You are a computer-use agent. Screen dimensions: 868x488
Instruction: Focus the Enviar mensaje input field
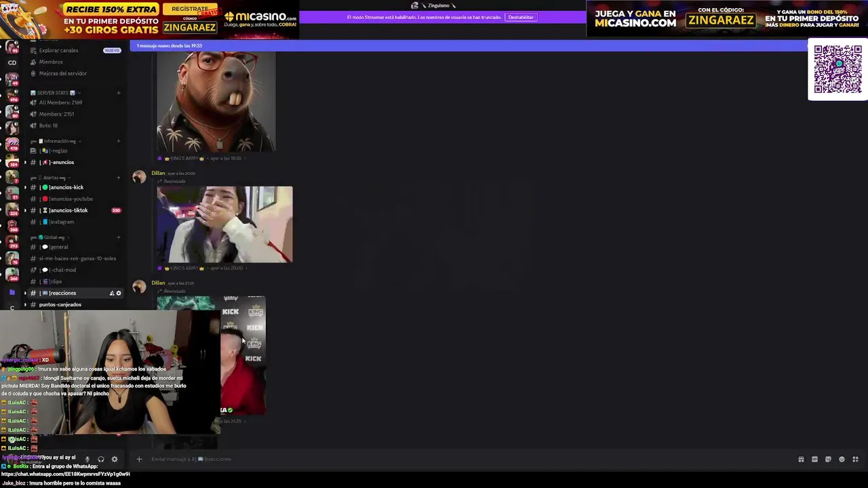[468, 460]
